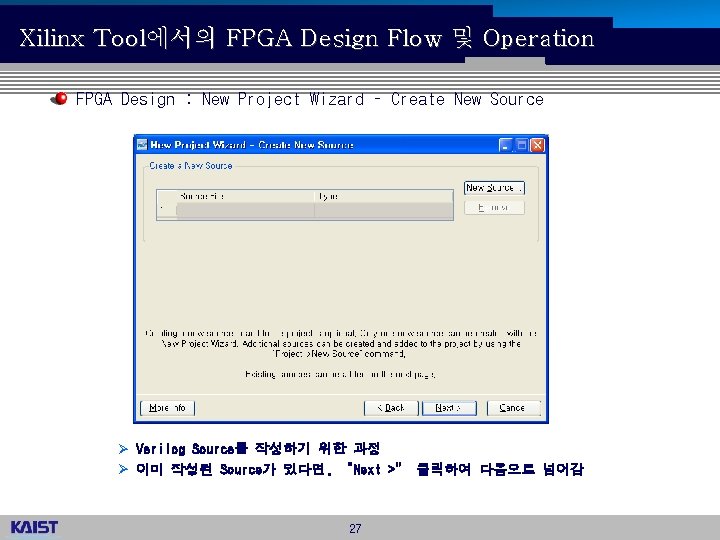Image resolution: width=720 pixels, height=540 pixels.
Task: Click the empty Source File table cell
Action: (x=245, y=210)
